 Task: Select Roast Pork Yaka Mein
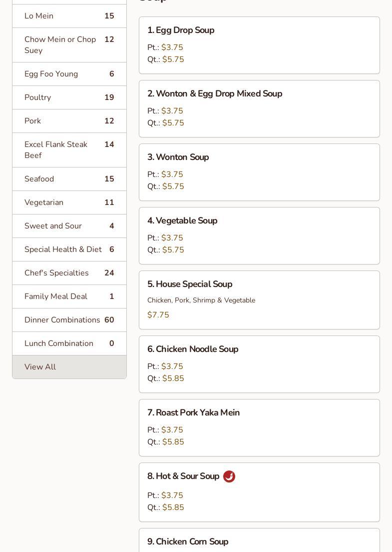259,427
